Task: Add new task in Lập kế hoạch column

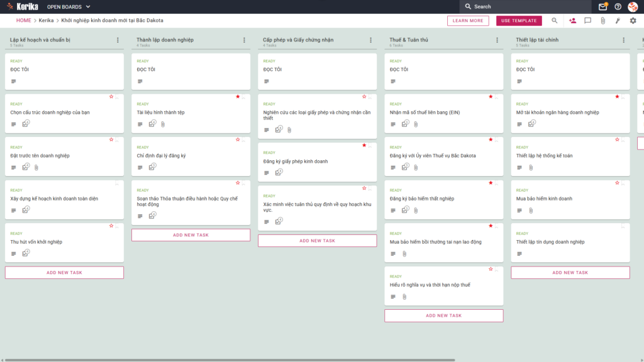Action: [x=65, y=273]
